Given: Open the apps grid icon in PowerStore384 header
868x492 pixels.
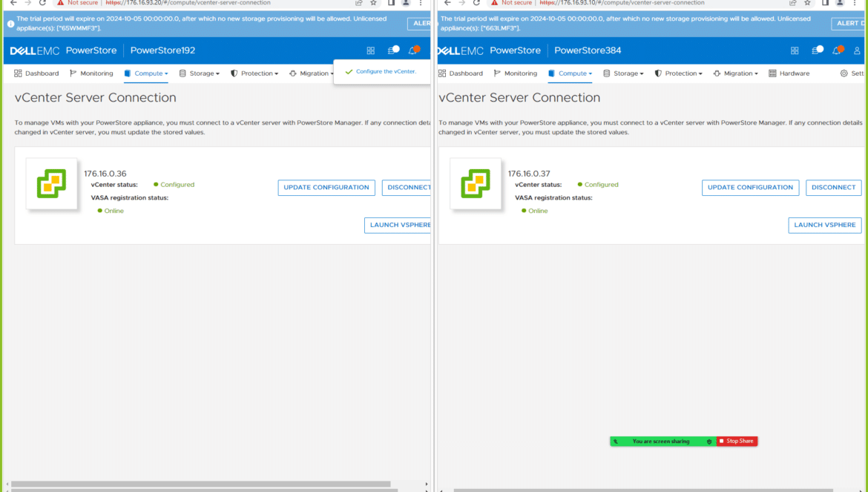Looking at the screenshot, I should coord(795,51).
